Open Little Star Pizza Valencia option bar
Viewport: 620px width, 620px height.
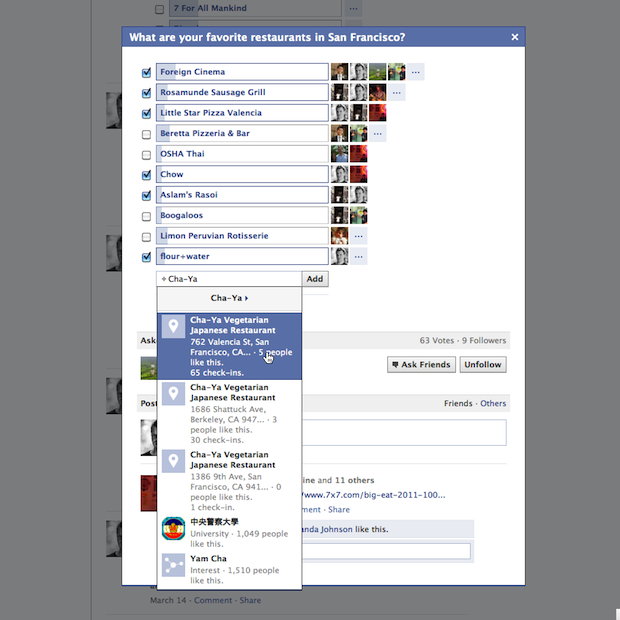[x=242, y=113]
